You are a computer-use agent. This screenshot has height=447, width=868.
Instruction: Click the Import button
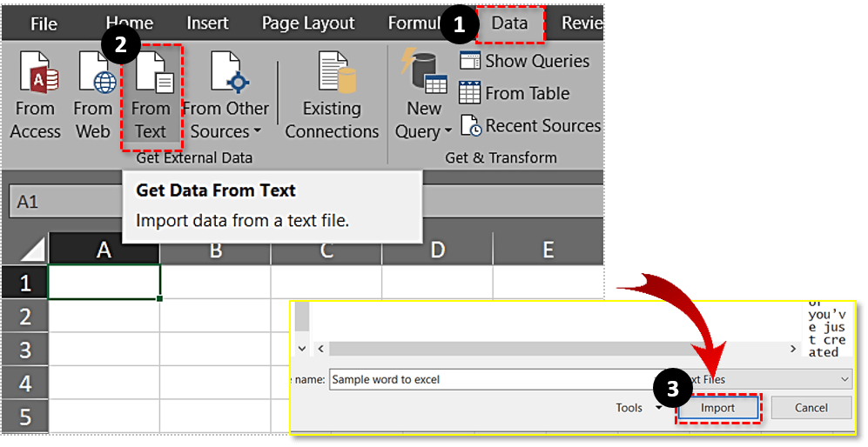point(718,408)
